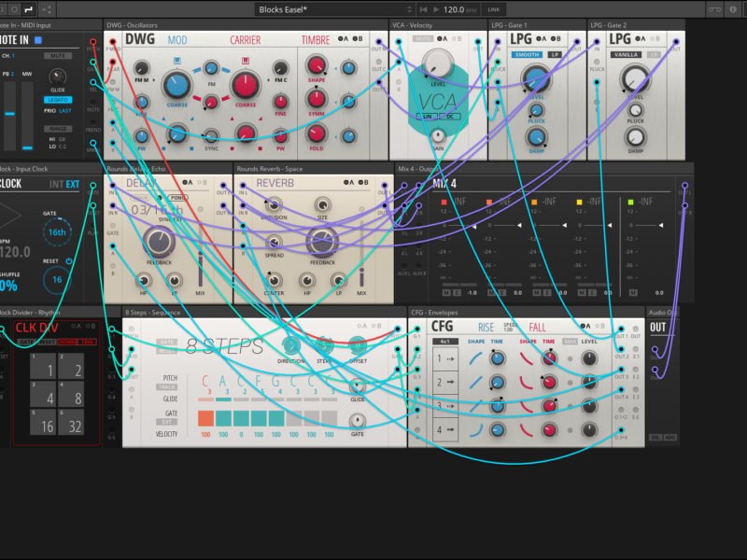Click the 8 Steps DIRECTION knob

(291, 345)
